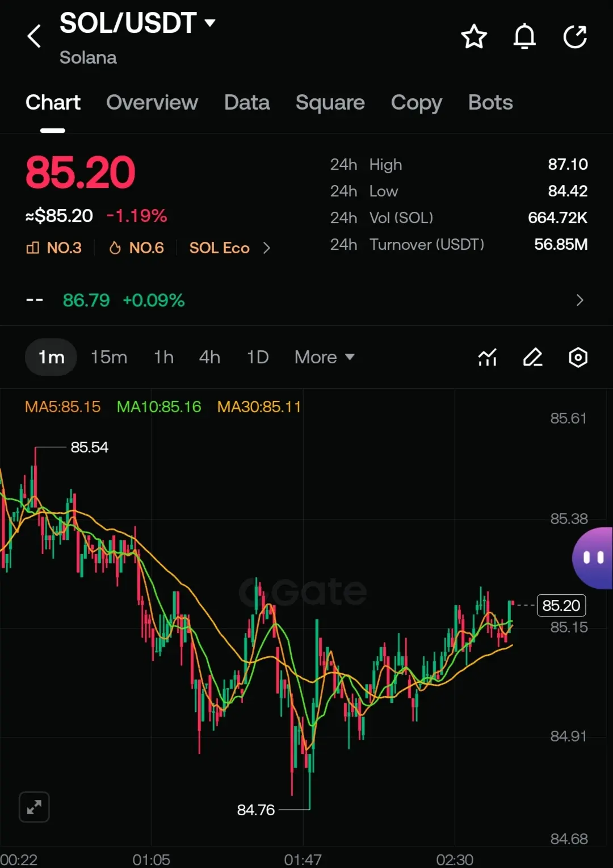613x868 pixels.
Task: Open SOL Eco category chevron
Action: tap(267, 248)
